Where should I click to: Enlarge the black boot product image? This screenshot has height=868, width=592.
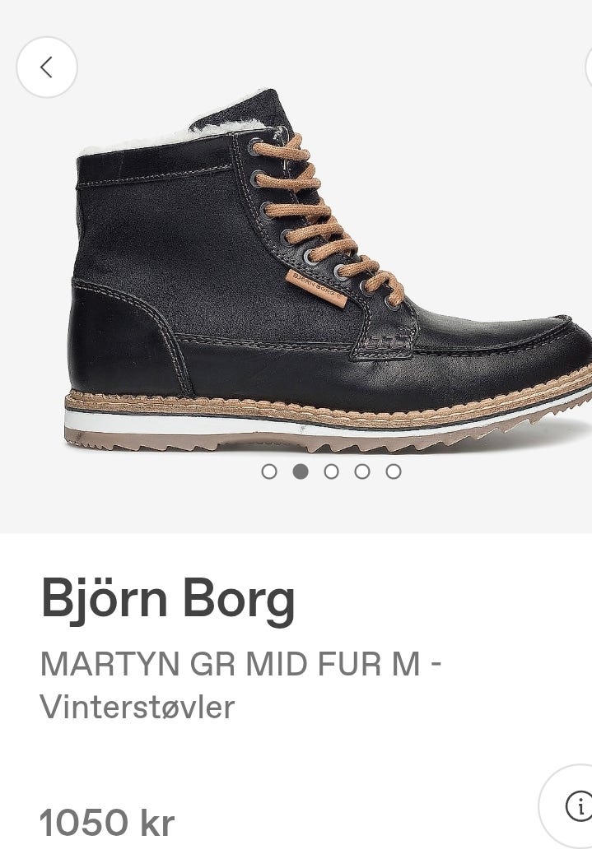coord(329,272)
